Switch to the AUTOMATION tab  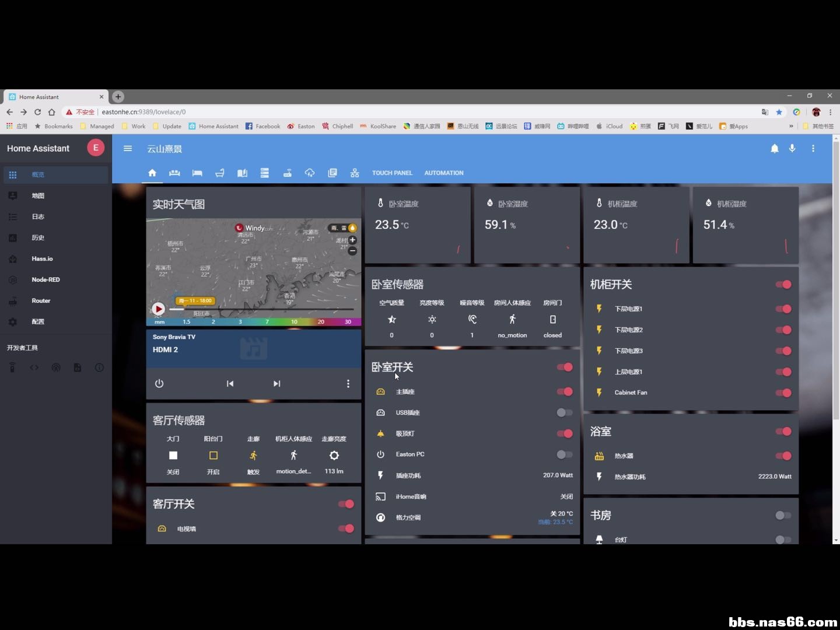(443, 173)
